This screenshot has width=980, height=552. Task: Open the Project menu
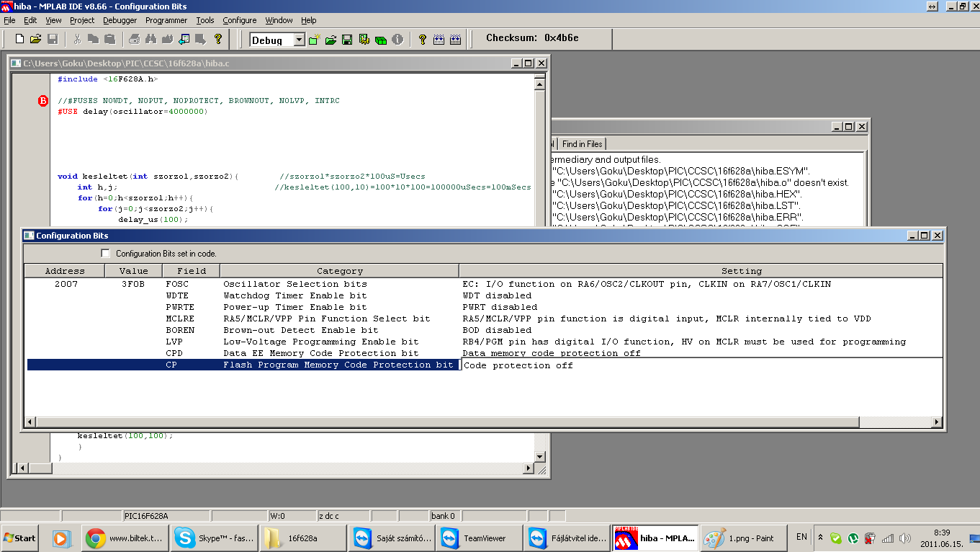pyautogui.click(x=82, y=20)
